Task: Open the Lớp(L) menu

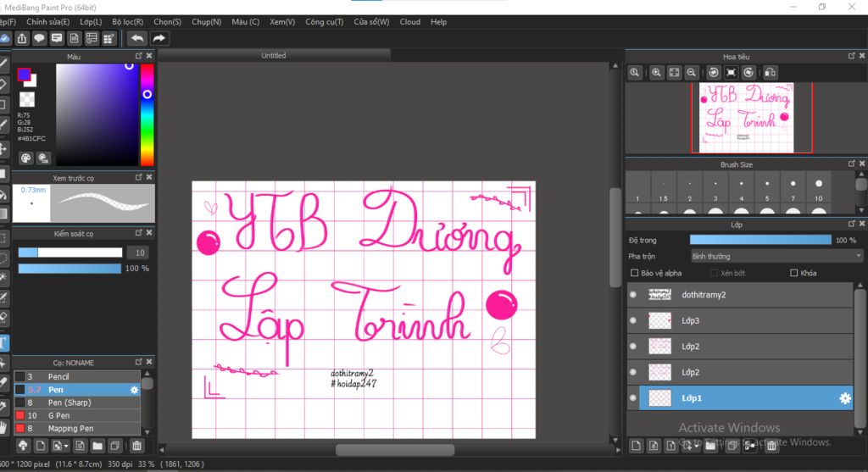Action: point(91,21)
